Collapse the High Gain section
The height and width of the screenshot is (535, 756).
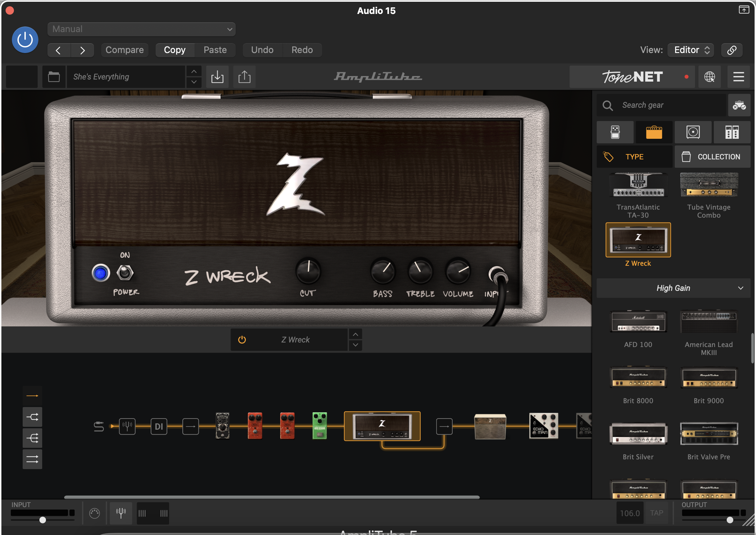click(673, 288)
